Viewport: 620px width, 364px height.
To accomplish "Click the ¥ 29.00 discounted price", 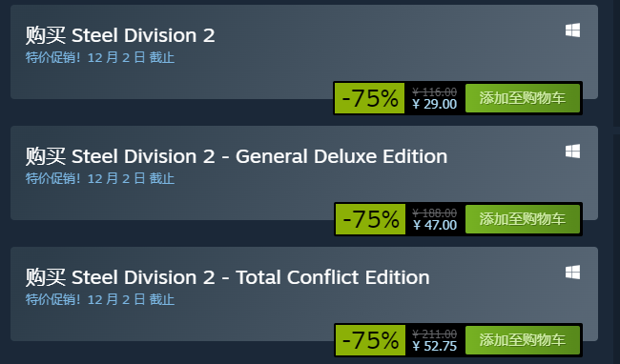I will [435, 104].
